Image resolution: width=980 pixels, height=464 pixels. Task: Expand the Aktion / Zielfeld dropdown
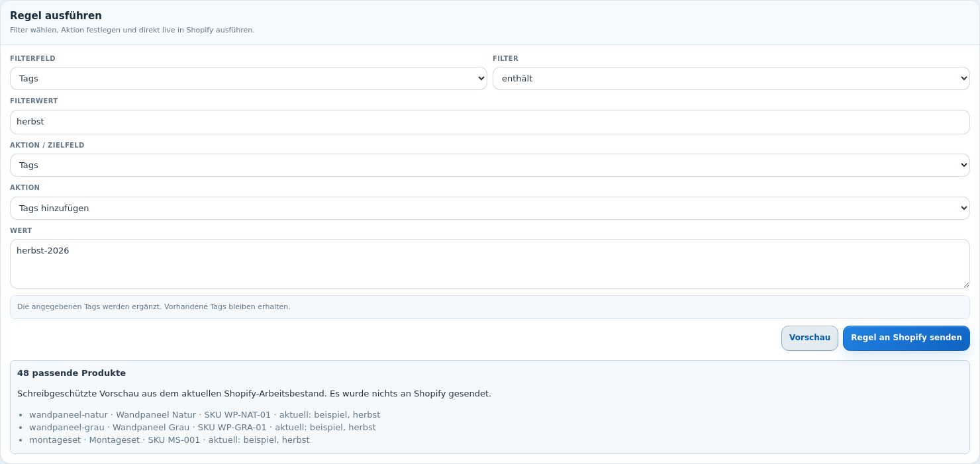coord(490,165)
